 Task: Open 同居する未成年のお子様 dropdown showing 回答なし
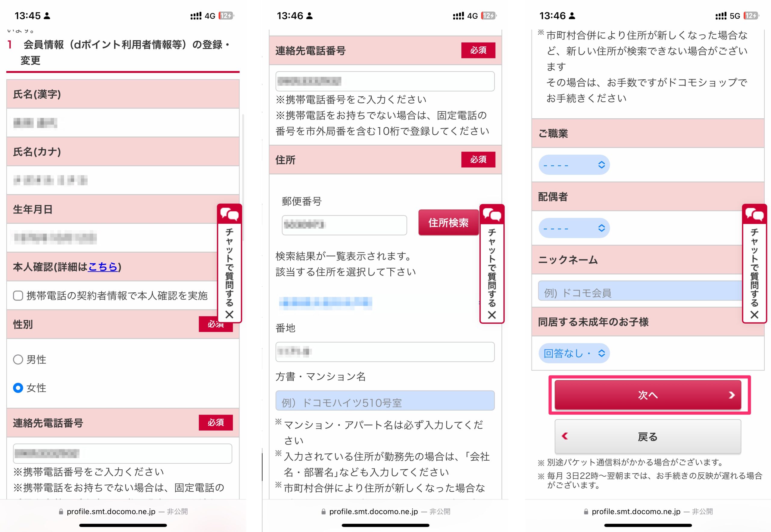(574, 353)
